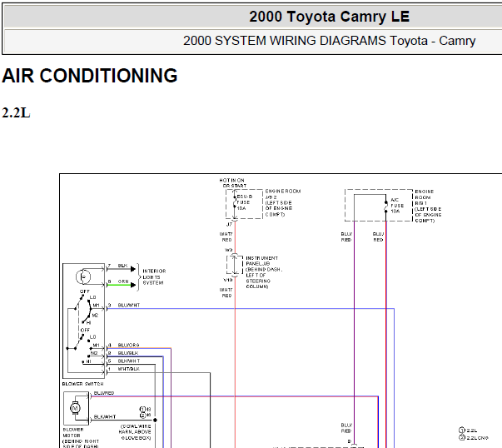The height and width of the screenshot is (448, 502).
Task: Click 'COWL WIRE HARN, ABOVE GLOVE BOX' note
Action: coord(135,432)
